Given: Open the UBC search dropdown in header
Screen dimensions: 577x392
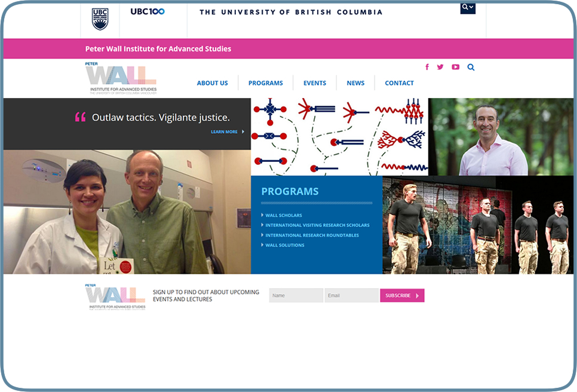Looking at the screenshot, I should (468, 8).
